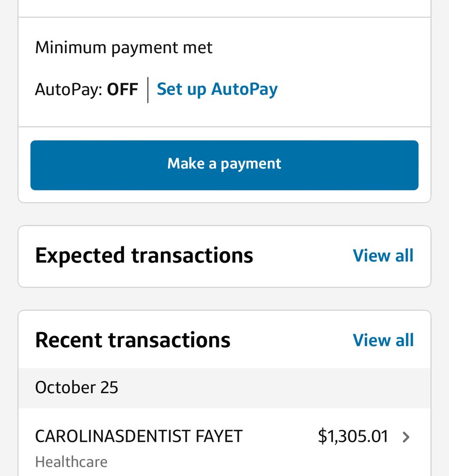The height and width of the screenshot is (476, 449).
Task: Tap View all next to Recent transactions
Action: click(x=383, y=340)
